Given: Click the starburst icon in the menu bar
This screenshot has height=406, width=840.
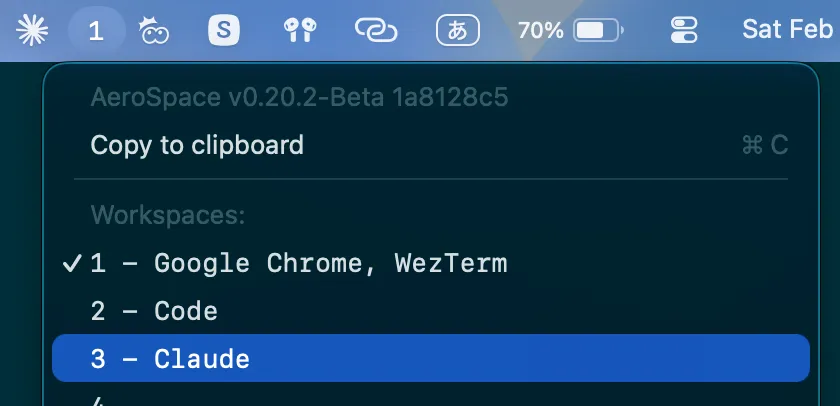Looking at the screenshot, I should pyautogui.click(x=33, y=31).
